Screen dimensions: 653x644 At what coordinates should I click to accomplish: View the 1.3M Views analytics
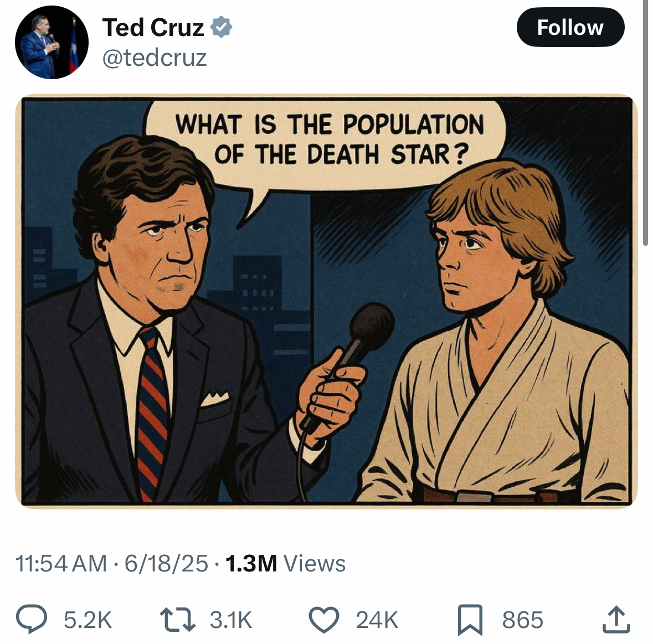coord(285,564)
